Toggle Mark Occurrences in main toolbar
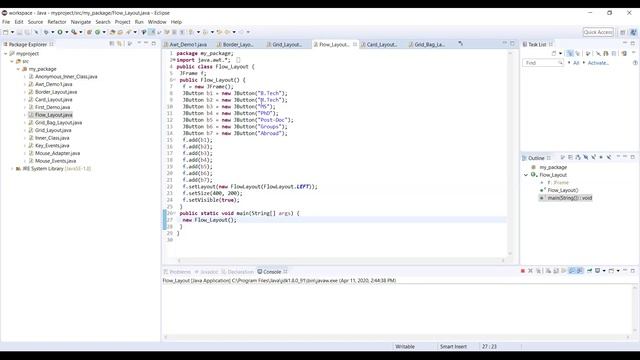 [151, 32]
